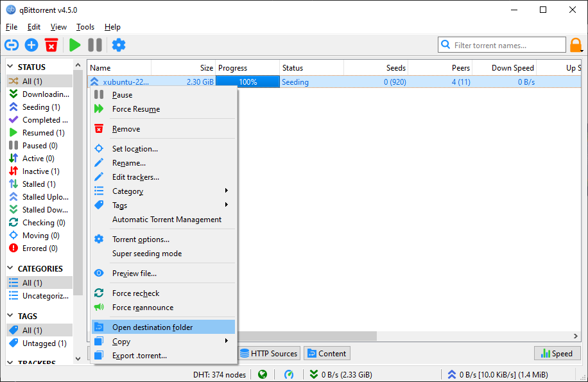Click the Filter torrent names search field
Viewport: 588px width, 382px height.
502,45
